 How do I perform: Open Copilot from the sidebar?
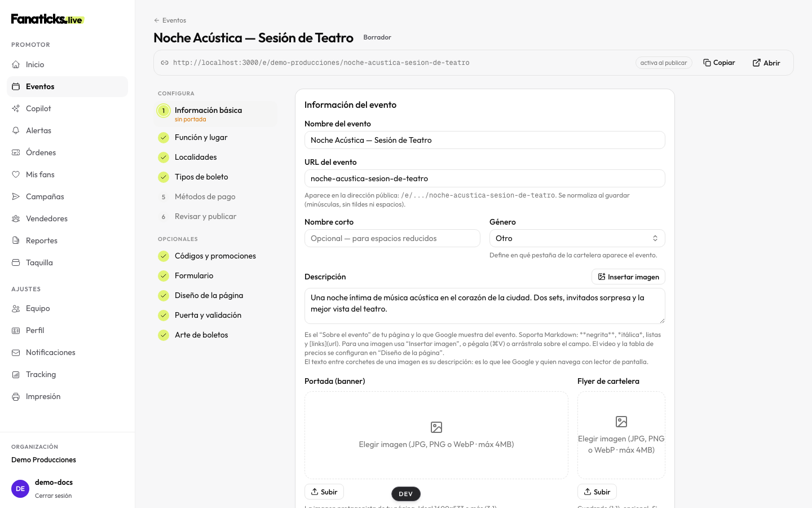(x=67, y=108)
